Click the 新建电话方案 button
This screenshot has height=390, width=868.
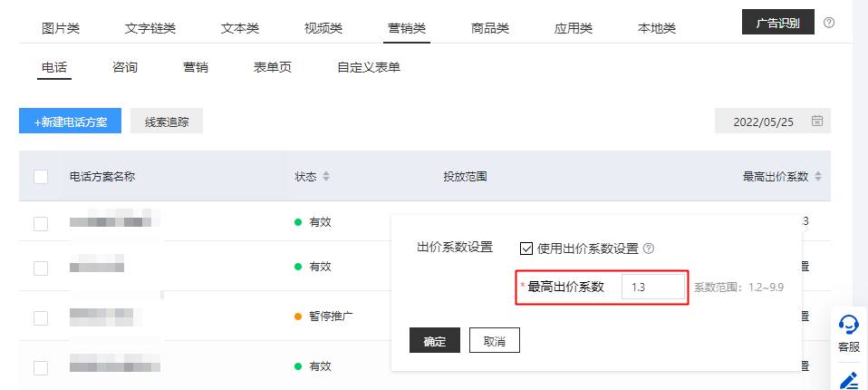click(70, 121)
